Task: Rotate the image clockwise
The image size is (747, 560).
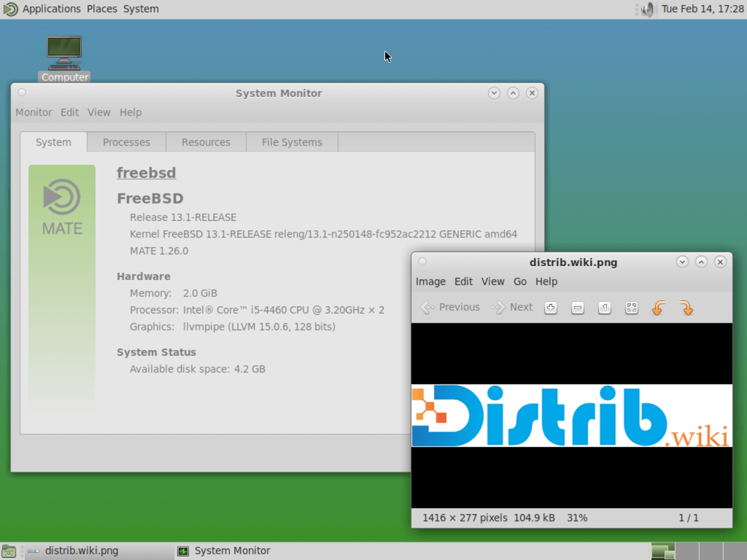Action: (x=686, y=307)
